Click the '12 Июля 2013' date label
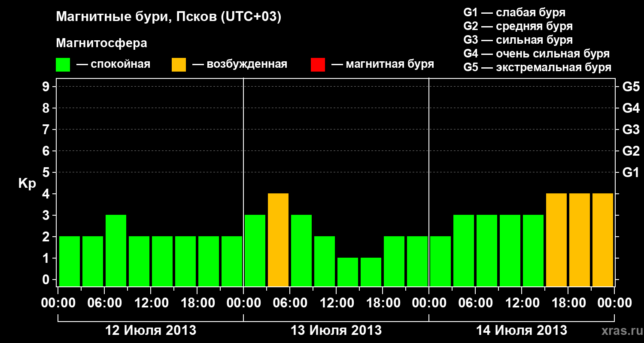This screenshot has height=343, width=644. (151, 331)
